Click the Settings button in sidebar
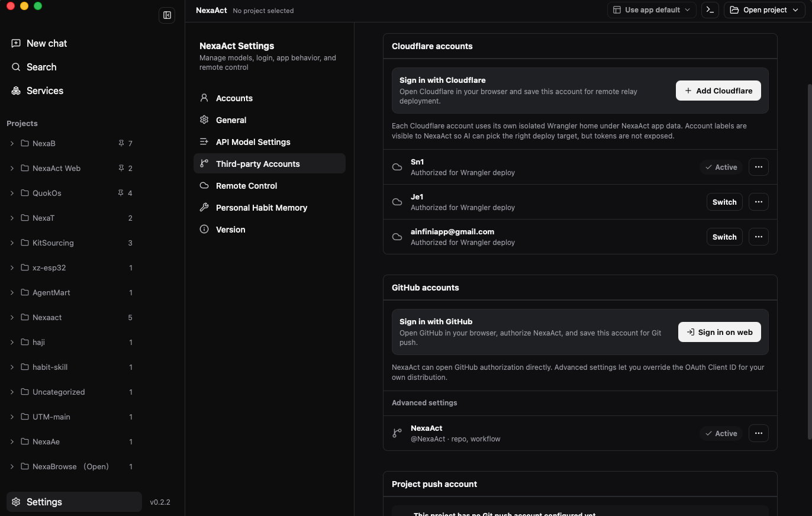Screen dimensions: 812x516 pyautogui.click(x=74, y=502)
